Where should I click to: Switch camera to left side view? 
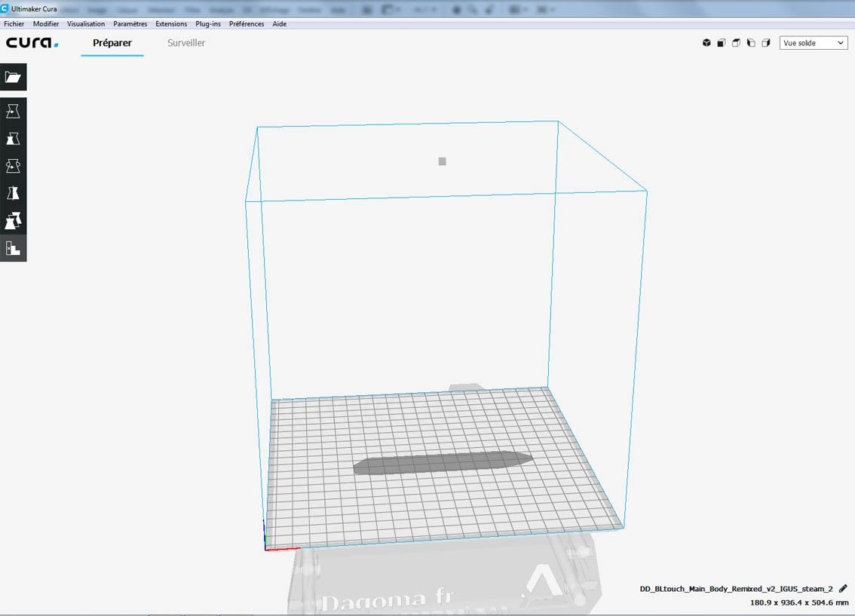751,43
